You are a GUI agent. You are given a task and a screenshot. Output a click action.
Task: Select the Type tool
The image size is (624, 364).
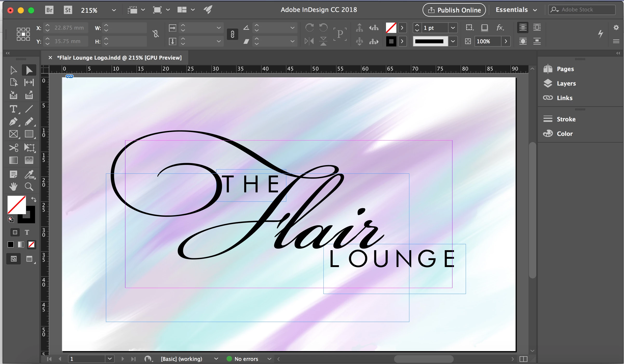pyautogui.click(x=13, y=109)
